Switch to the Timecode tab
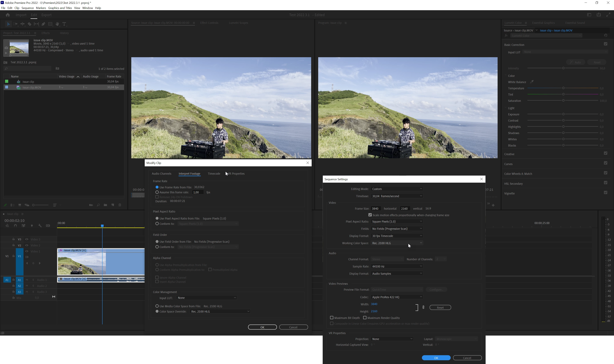Viewport: 614px width, 364px height. (x=214, y=174)
